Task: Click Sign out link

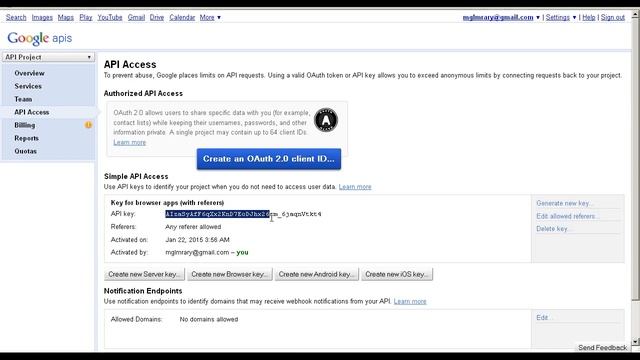Action: [x=613, y=18]
